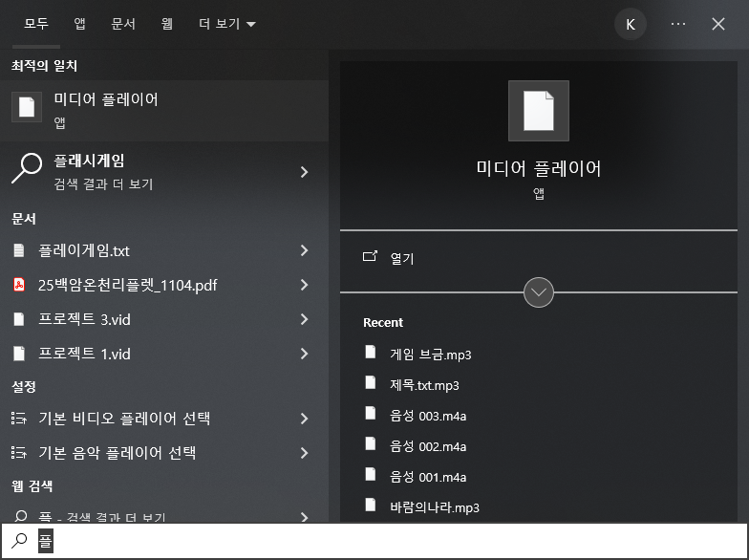Click the PDF icon of 25백암온천리플렛_1104.pdf

19,285
